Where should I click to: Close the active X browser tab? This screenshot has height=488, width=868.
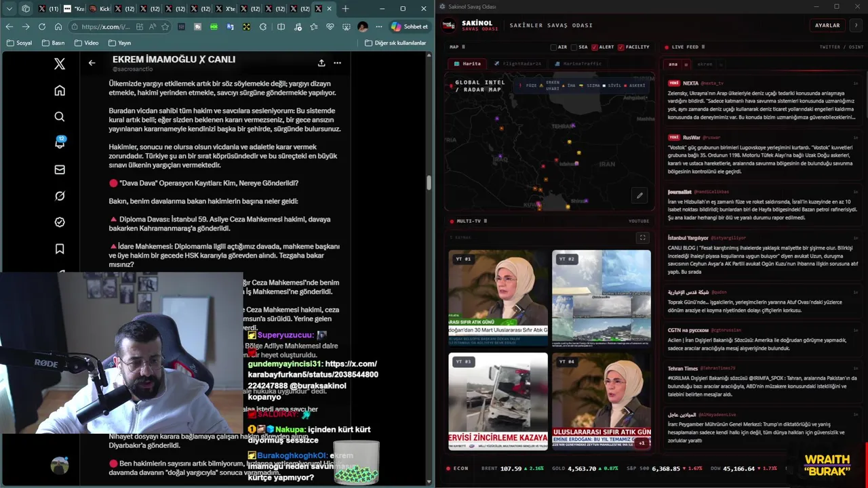(329, 9)
